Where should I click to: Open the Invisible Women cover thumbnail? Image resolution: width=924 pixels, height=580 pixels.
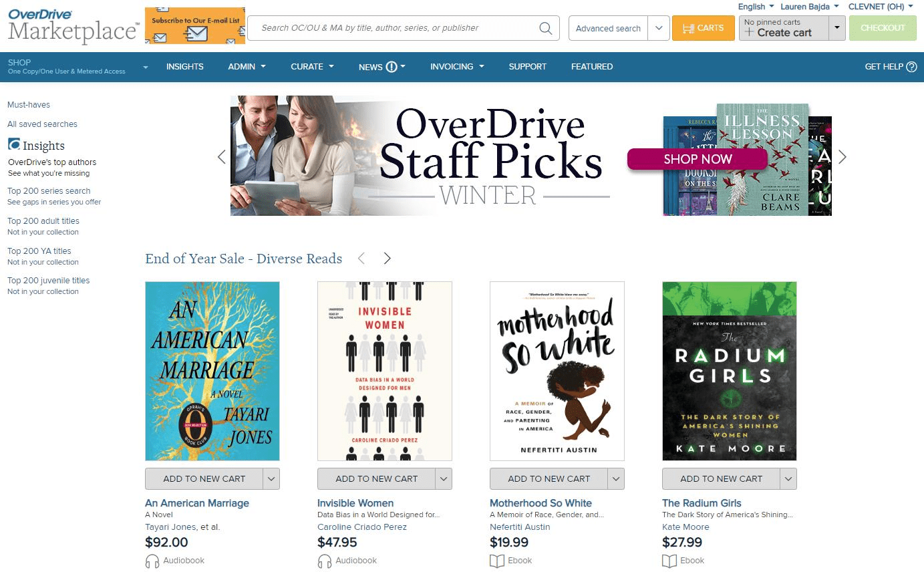(x=385, y=371)
